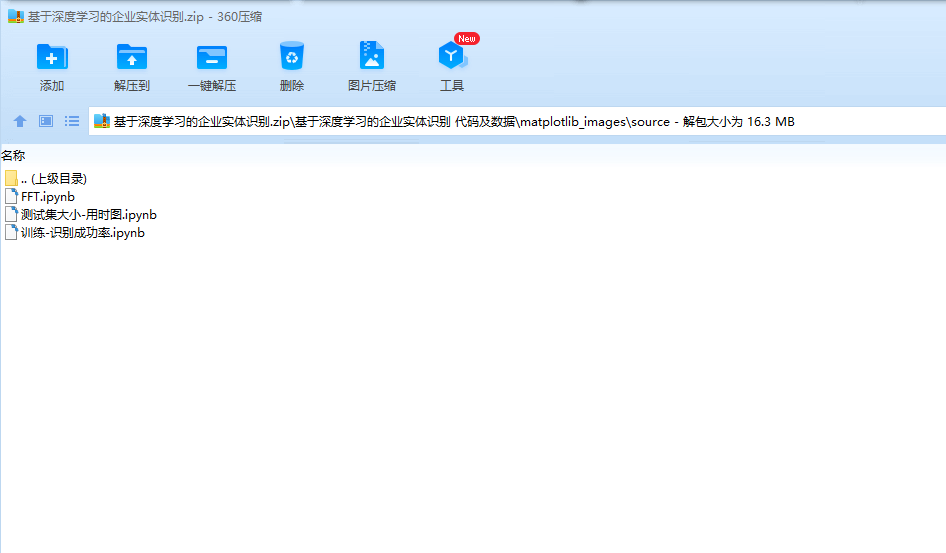Switch to large icon view mode

point(46,121)
